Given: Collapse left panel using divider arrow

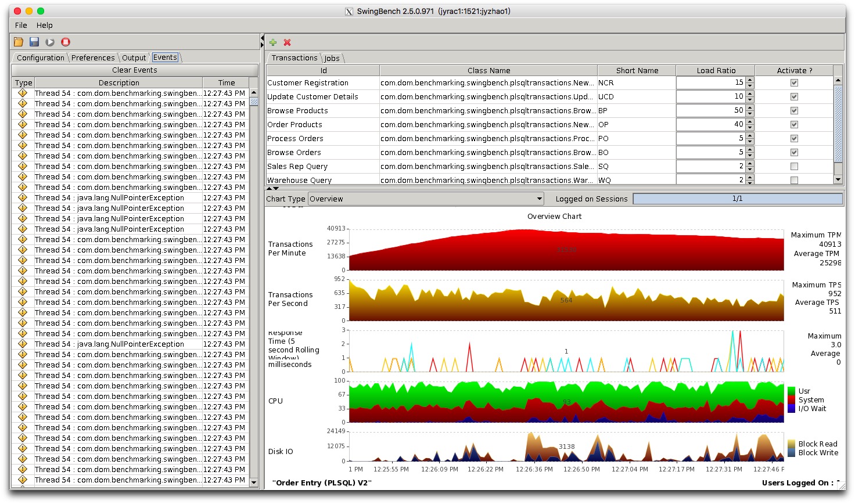Looking at the screenshot, I should (x=262, y=39).
